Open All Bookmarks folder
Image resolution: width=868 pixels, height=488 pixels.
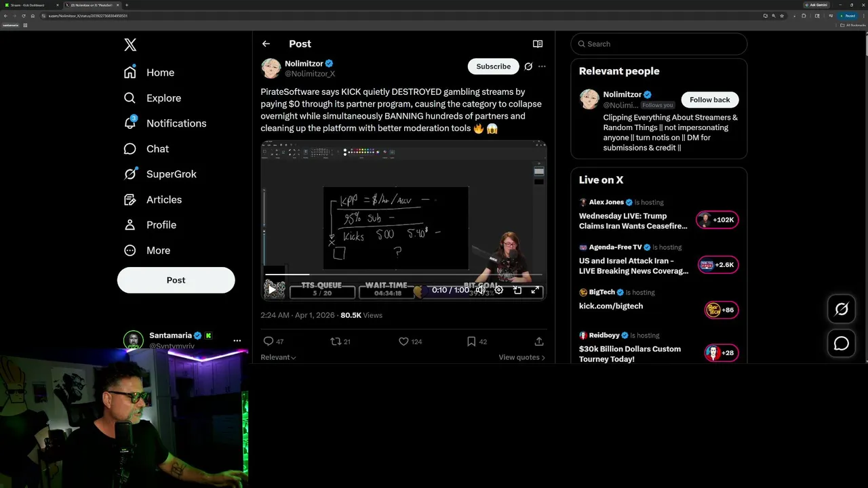(853, 25)
